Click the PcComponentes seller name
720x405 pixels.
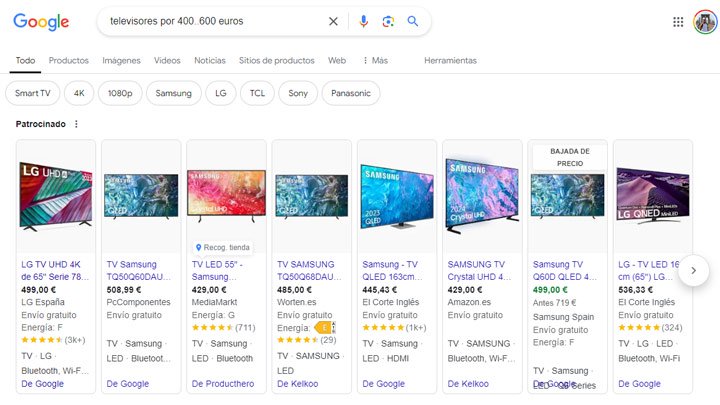pyautogui.click(x=138, y=302)
